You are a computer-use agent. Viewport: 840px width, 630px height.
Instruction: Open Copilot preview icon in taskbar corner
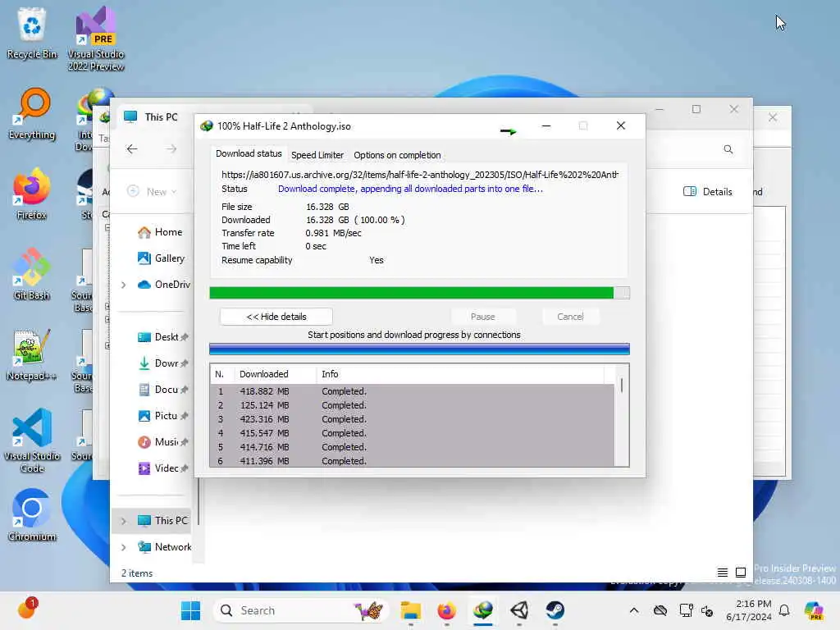click(814, 610)
